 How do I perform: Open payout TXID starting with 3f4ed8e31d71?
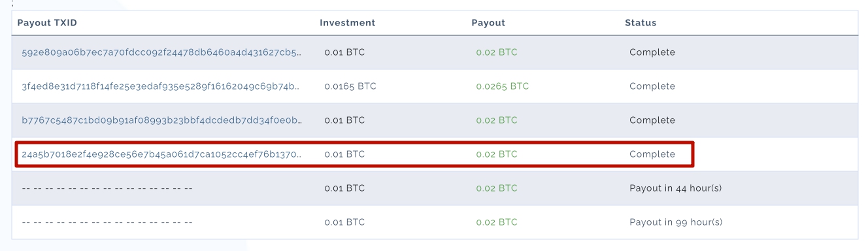tap(160, 86)
